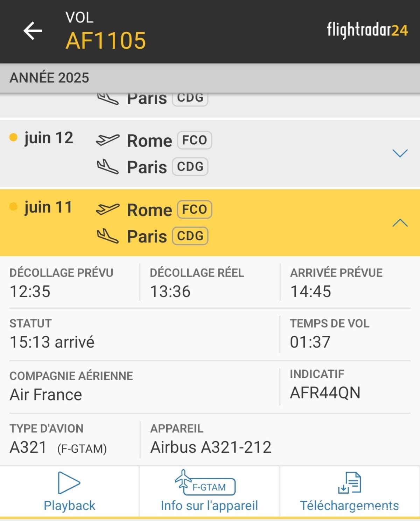Click the flightradar24 logo
This screenshot has height=521, width=420.
tap(367, 30)
